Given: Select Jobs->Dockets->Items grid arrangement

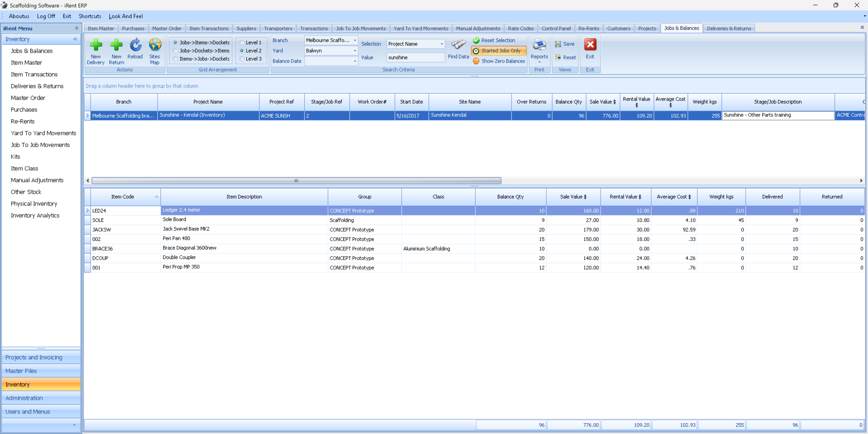Looking at the screenshot, I should pos(176,51).
